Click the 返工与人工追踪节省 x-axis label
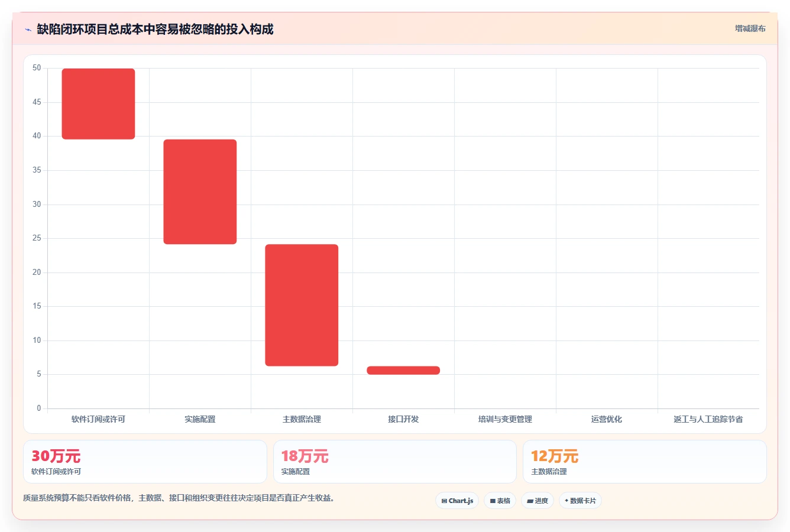This screenshot has height=532, width=790. coord(708,419)
